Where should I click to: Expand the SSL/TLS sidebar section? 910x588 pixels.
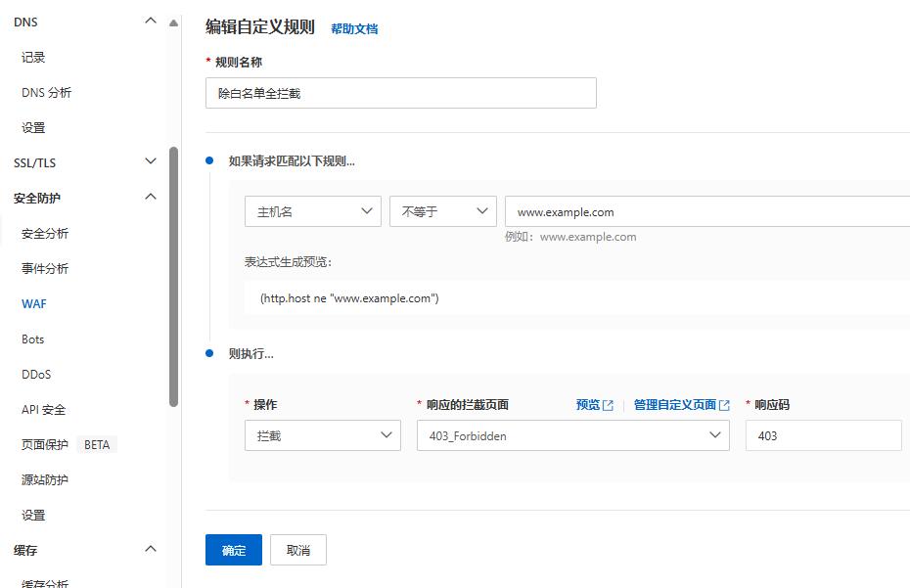(x=151, y=162)
